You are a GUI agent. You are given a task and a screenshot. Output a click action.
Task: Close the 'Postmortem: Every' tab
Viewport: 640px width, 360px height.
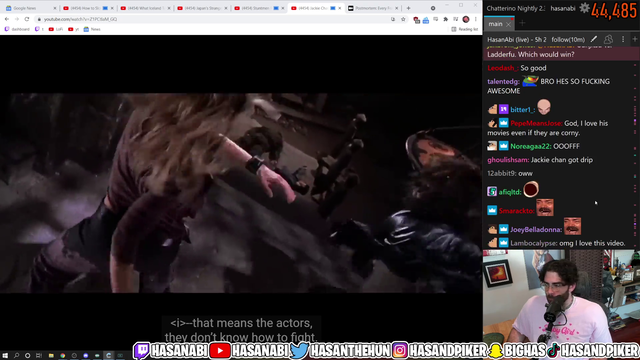pyautogui.click(x=396, y=8)
